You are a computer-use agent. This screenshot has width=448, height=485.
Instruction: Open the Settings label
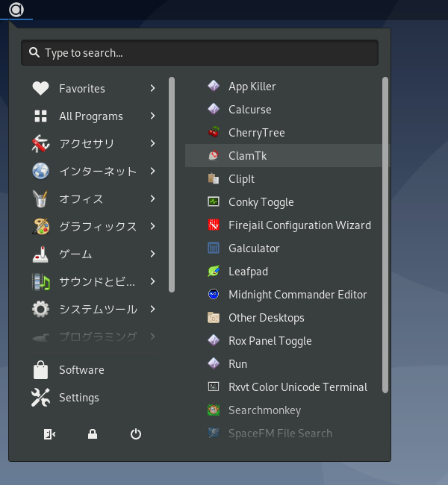click(x=79, y=398)
